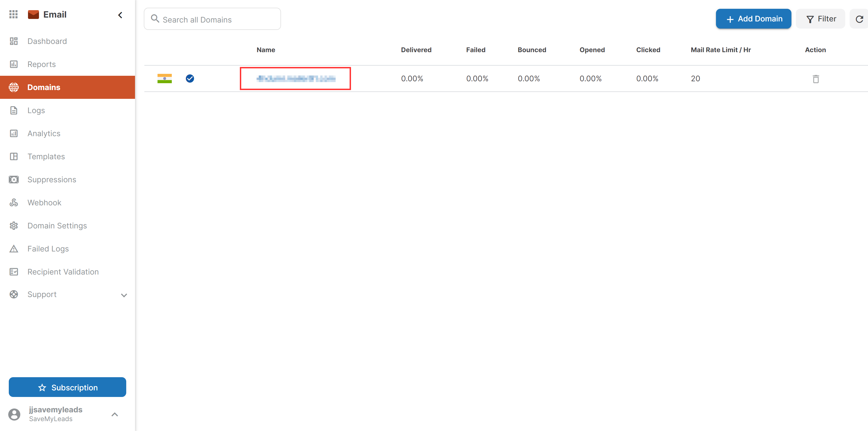Click the Search all Domains field
The width and height of the screenshot is (868, 431).
click(x=212, y=19)
